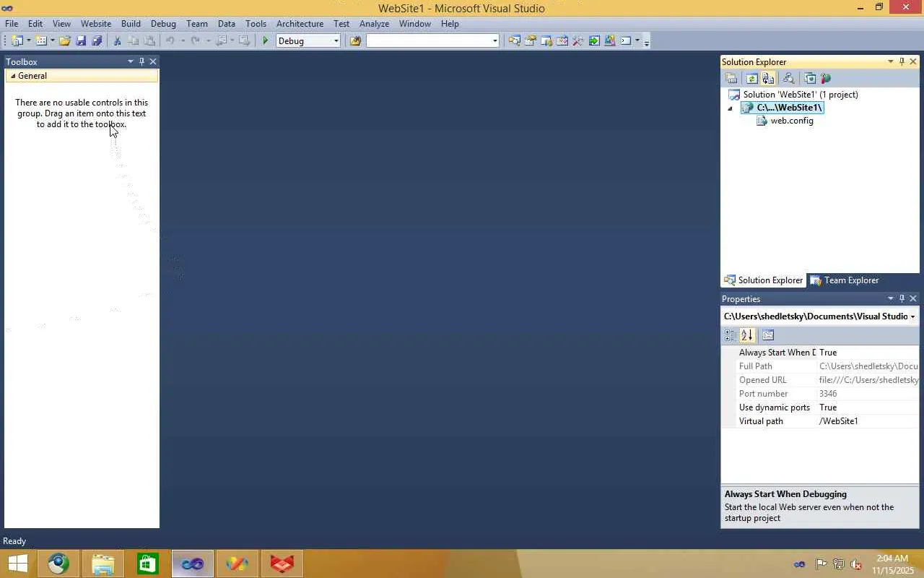Collapse the General group in Toolbox
The image size is (924, 578).
pos(13,76)
